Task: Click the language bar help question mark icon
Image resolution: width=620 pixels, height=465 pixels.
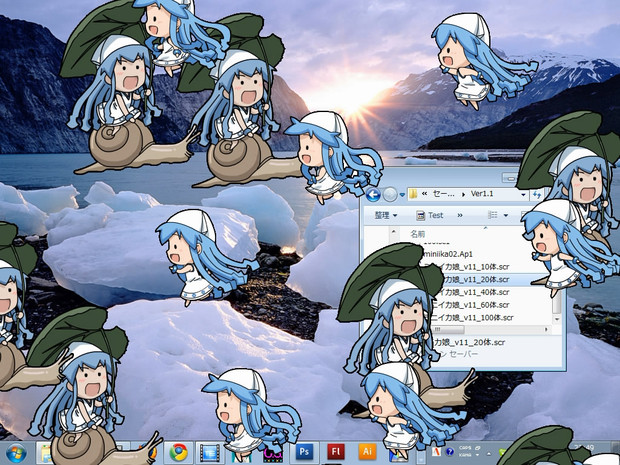Action: (450, 451)
